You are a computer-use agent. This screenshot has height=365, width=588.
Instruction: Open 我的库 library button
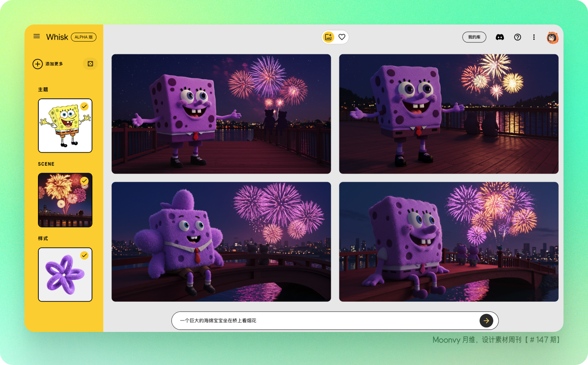(x=474, y=37)
